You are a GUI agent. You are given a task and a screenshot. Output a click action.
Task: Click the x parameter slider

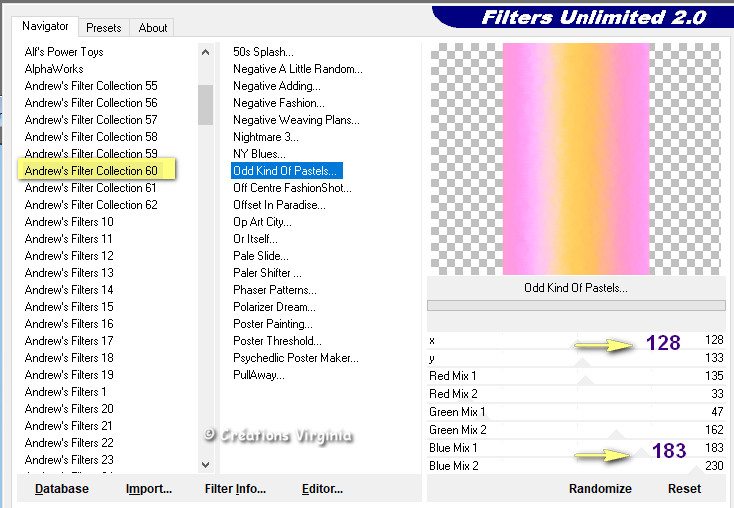(x=576, y=340)
